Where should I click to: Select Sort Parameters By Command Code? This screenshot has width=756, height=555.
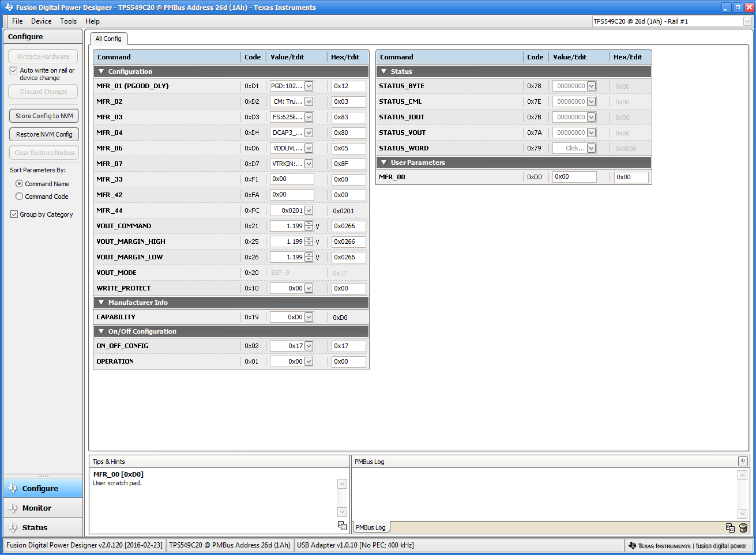(x=20, y=196)
